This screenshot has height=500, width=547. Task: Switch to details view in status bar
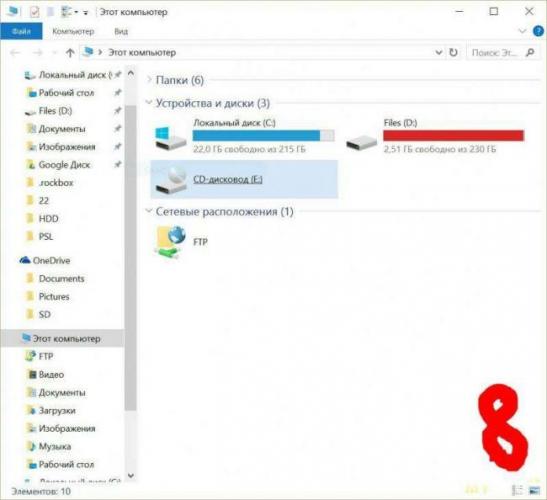(518, 491)
